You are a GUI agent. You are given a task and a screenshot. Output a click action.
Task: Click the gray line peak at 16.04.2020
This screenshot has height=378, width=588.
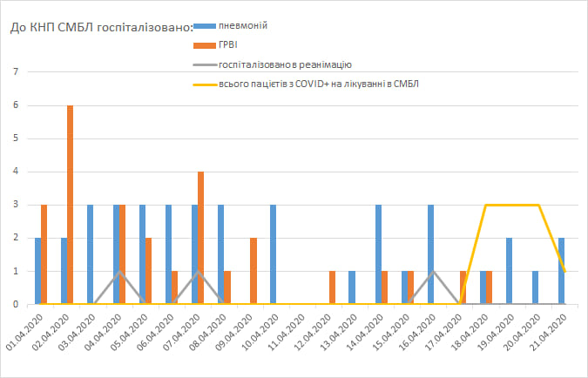(434, 272)
